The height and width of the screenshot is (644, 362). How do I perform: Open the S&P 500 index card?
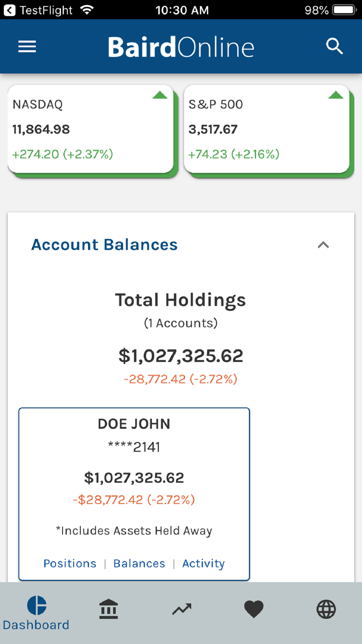[267, 129]
